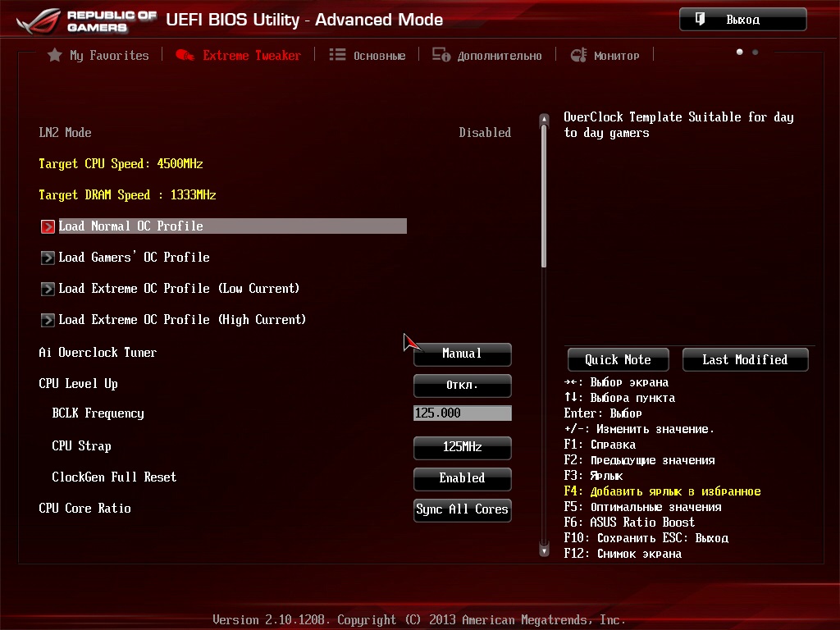Click the Выход exit button
Screen dimensions: 840x630
(743, 20)
